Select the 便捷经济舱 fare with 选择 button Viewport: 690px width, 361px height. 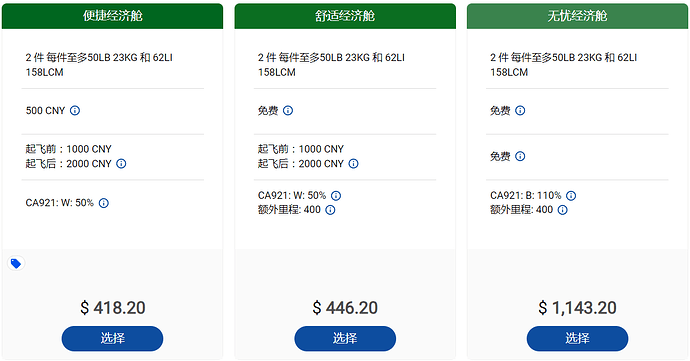click(112, 339)
